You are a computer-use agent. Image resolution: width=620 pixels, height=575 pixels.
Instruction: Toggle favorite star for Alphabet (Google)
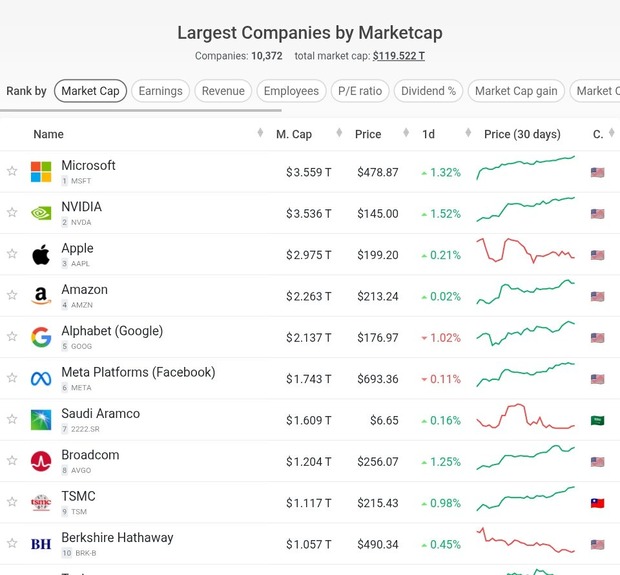click(x=12, y=337)
